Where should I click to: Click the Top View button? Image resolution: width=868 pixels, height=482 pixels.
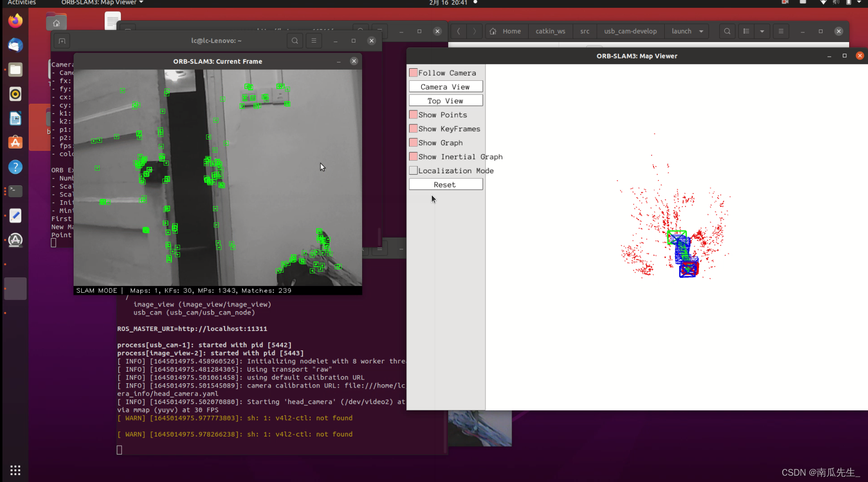point(446,101)
